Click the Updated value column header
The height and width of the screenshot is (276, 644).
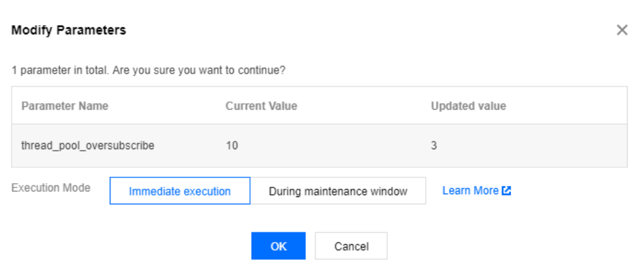468,106
